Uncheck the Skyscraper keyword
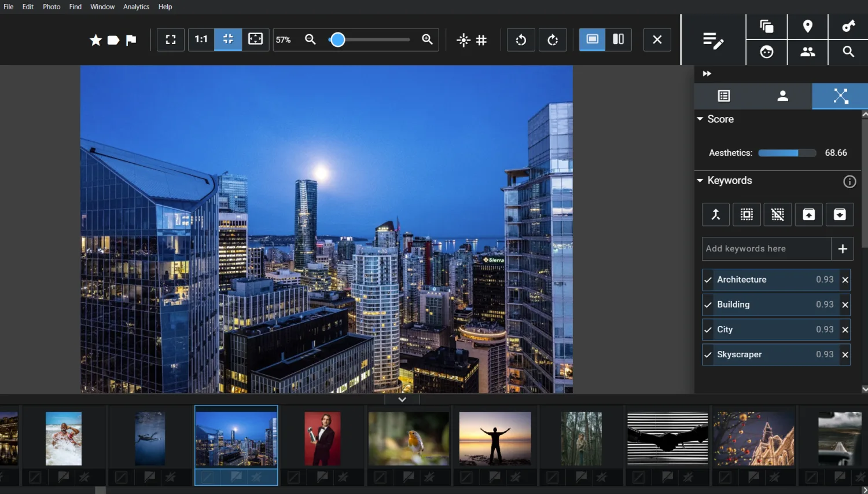 coord(708,354)
